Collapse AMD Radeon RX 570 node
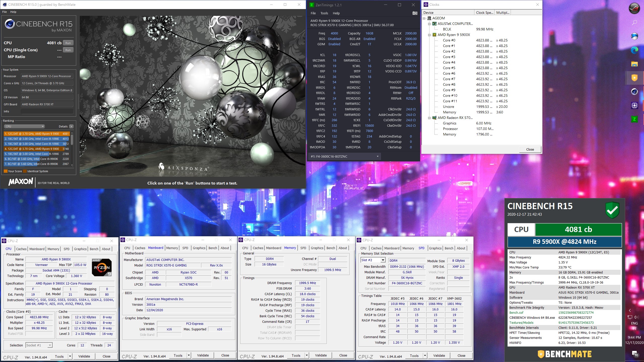Image resolution: width=644 pixels, height=362 pixels. pyautogui.click(x=429, y=118)
